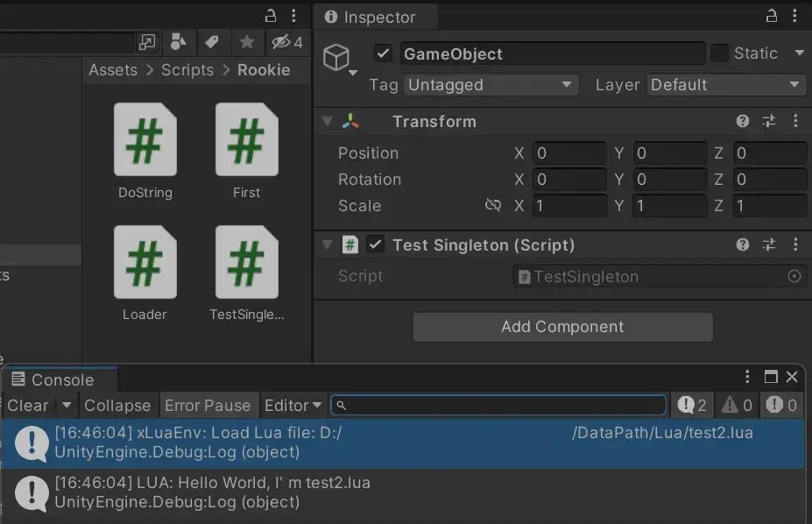Image resolution: width=812 pixels, height=524 pixels.
Task: Maximize the Console panel
Action: point(771,377)
